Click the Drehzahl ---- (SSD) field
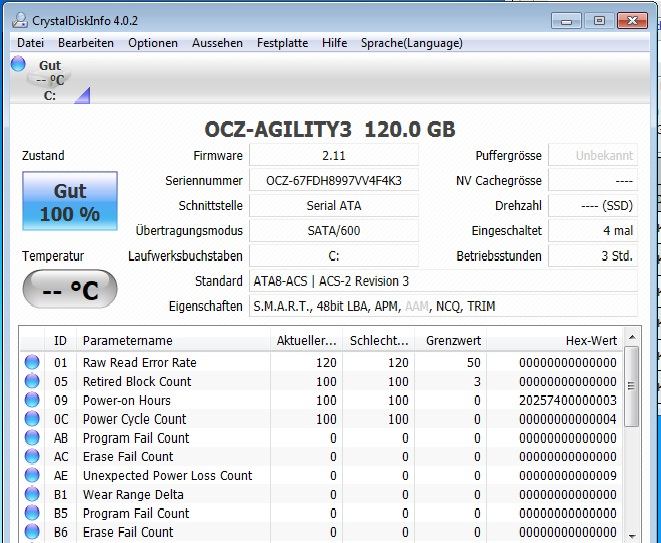Viewport: 661px width, 543px height. pos(593,206)
